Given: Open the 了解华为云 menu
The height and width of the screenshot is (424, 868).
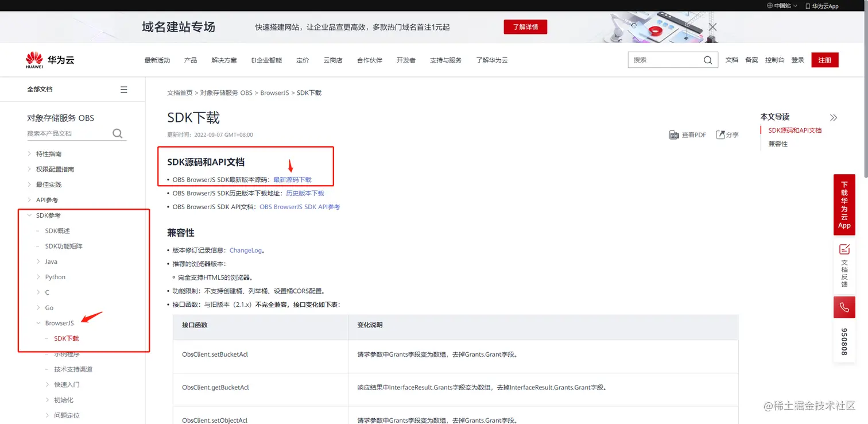Looking at the screenshot, I should point(492,60).
